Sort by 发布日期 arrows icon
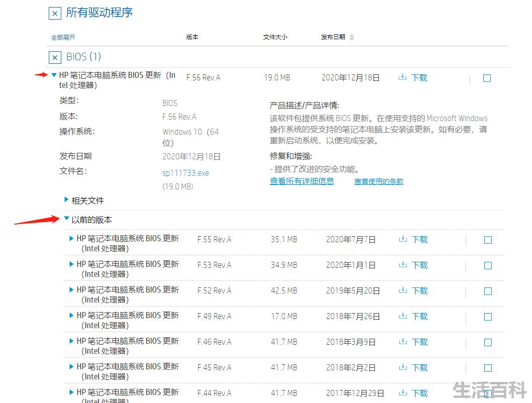Viewport: 532px width, 403px height. click(352, 37)
